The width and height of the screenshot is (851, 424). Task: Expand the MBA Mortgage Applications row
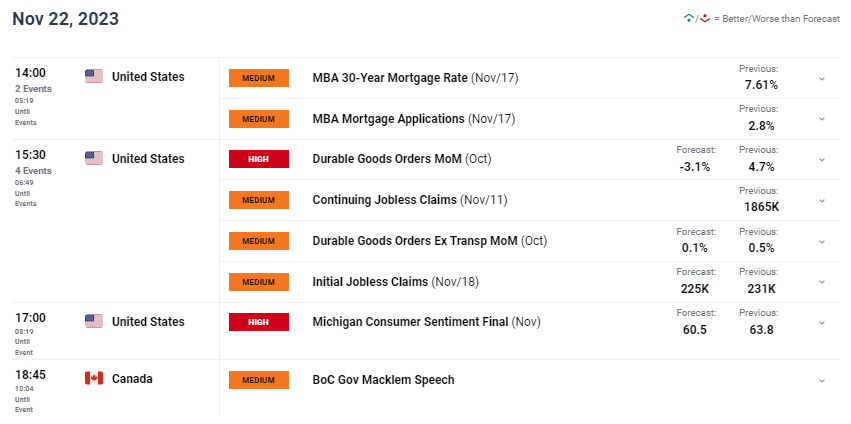(x=822, y=119)
